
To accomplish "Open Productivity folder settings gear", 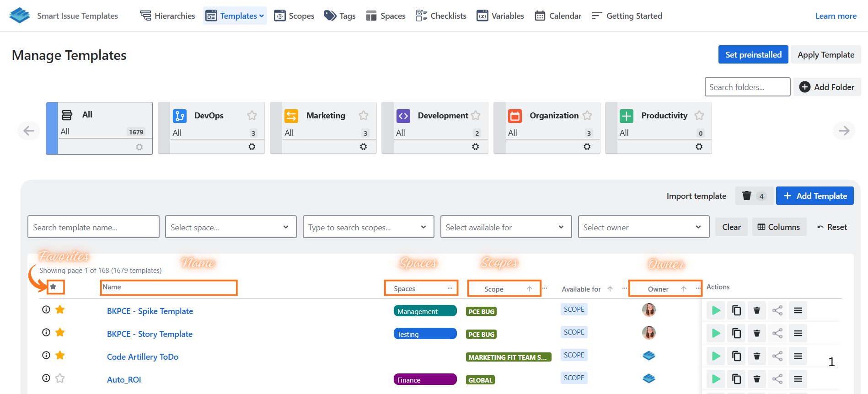I will (699, 147).
